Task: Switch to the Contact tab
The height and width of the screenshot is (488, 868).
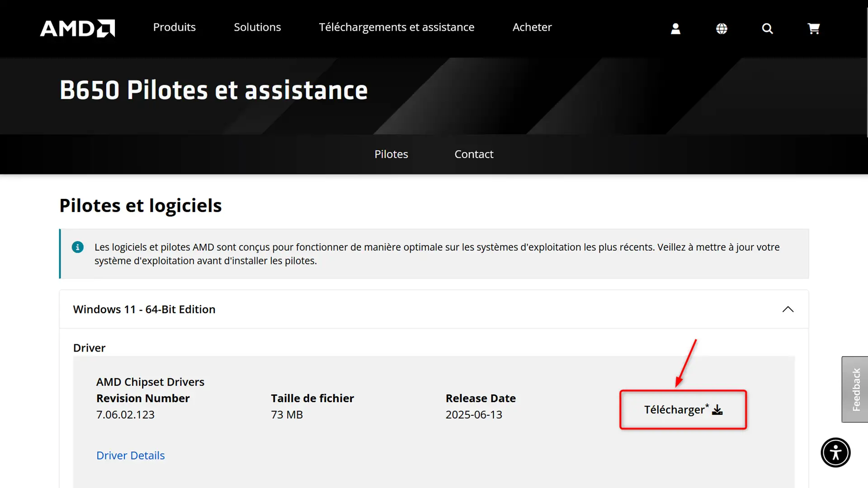Action: tap(474, 154)
